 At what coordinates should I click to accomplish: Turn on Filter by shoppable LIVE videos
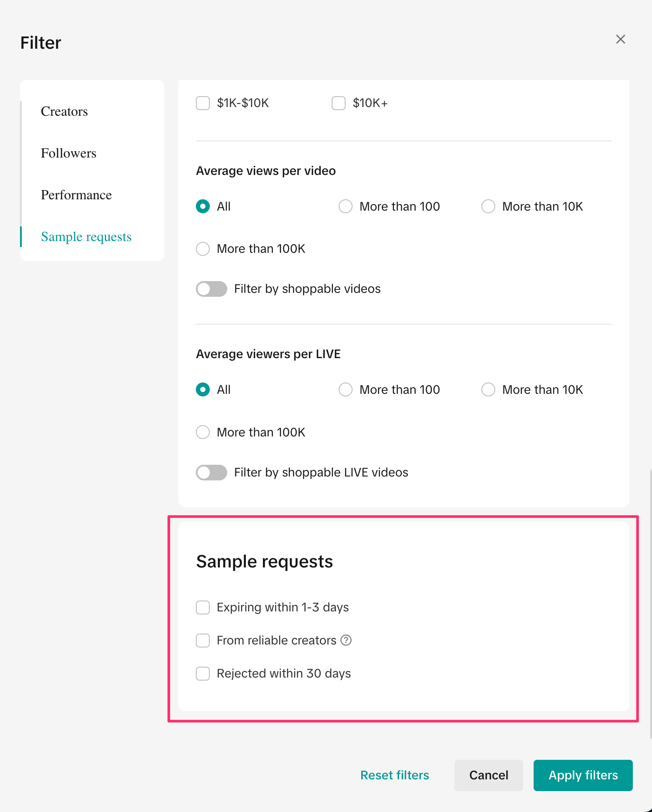212,473
